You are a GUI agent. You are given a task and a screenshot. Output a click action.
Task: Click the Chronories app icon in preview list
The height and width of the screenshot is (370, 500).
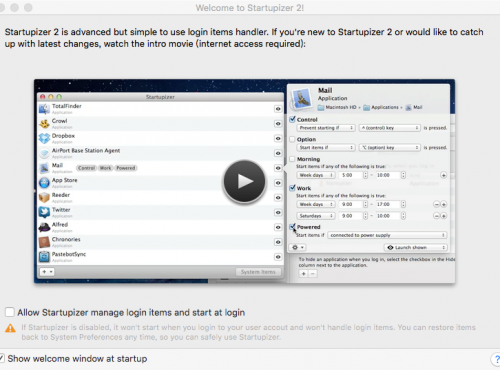[44, 242]
